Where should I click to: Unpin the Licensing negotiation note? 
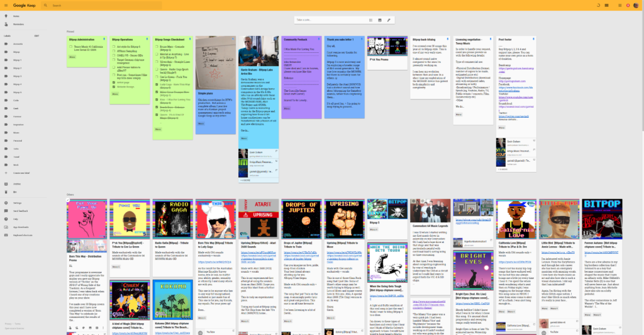click(491, 39)
